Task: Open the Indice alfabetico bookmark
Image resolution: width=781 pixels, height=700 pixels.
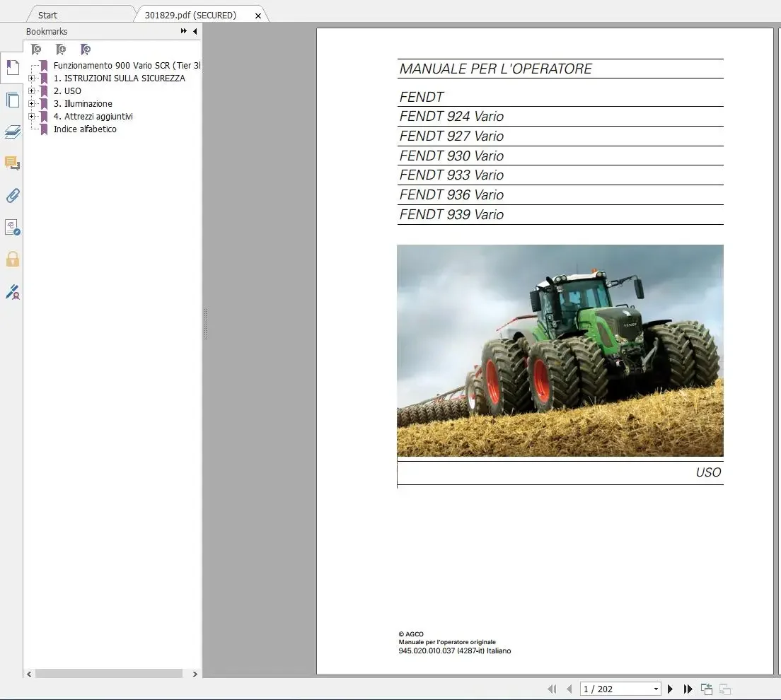Action: point(85,129)
